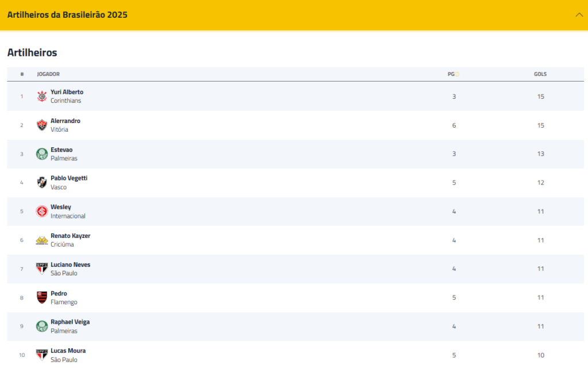Click the Vasco crest beside Pablo Vegetti
Screen dimensions: 588x369
click(41, 182)
